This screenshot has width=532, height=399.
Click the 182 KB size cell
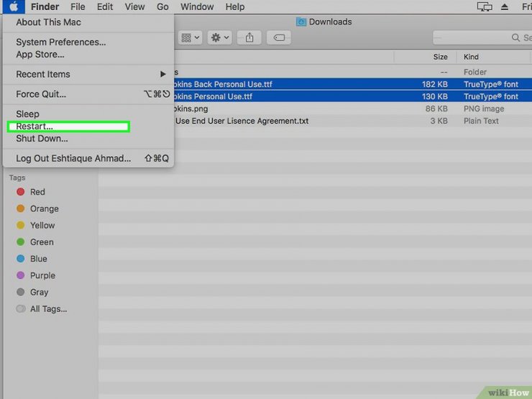click(435, 84)
